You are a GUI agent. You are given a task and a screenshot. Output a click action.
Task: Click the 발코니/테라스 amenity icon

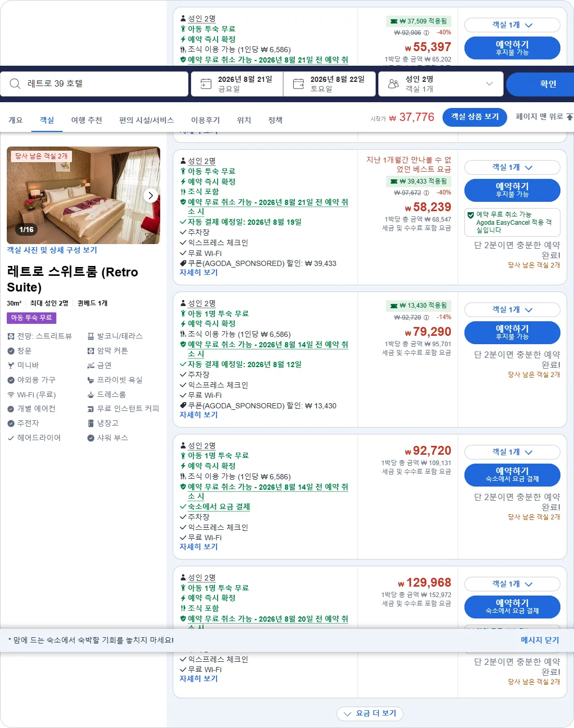click(x=91, y=336)
